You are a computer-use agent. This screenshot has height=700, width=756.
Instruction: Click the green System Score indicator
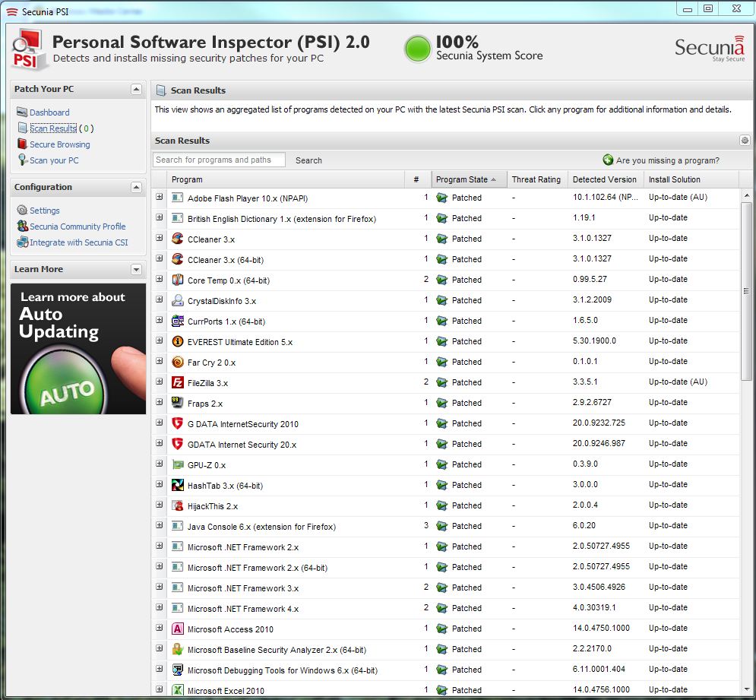(x=417, y=49)
